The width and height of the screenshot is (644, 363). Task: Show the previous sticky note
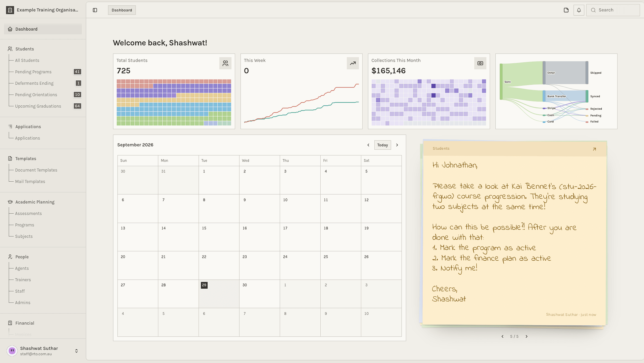pyautogui.click(x=502, y=336)
